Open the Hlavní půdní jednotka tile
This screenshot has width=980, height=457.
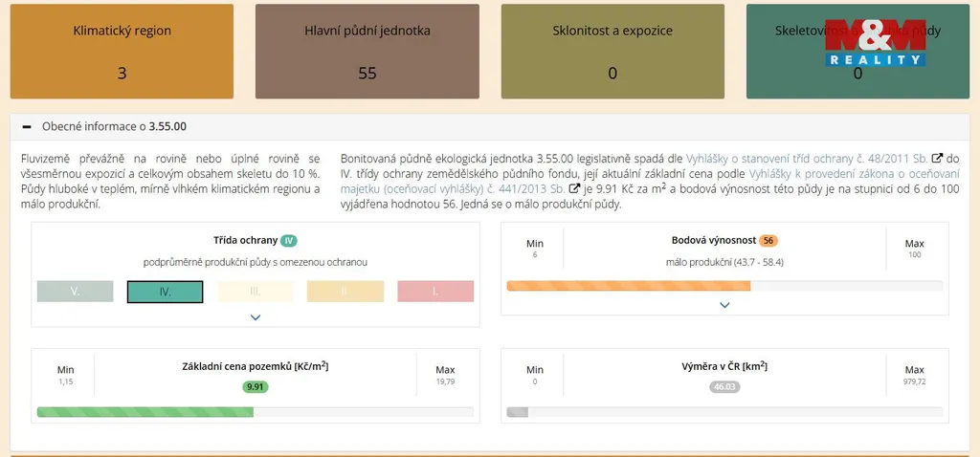[x=367, y=52]
